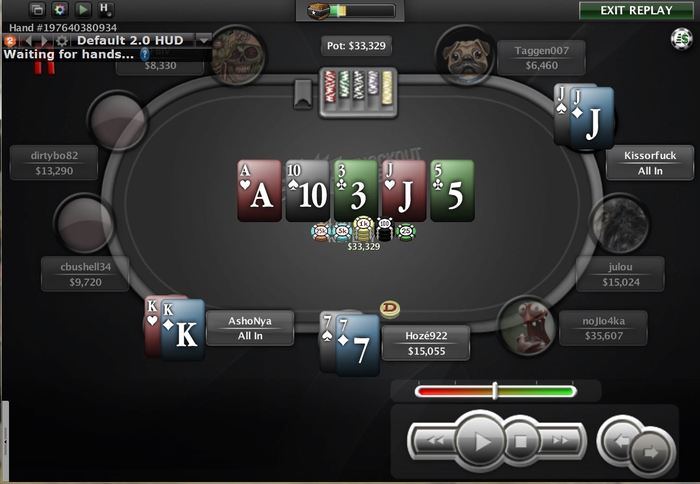The width and height of the screenshot is (700, 484).
Task: Open the hand history H icon
Action: coord(105,9)
